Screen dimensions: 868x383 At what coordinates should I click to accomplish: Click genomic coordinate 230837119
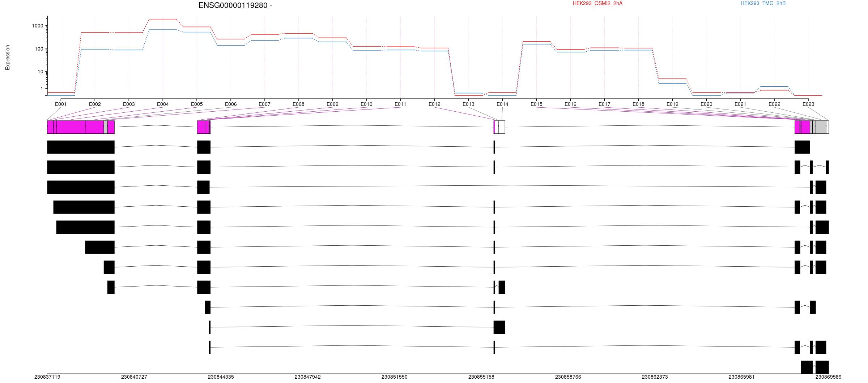pyautogui.click(x=47, y=377)
